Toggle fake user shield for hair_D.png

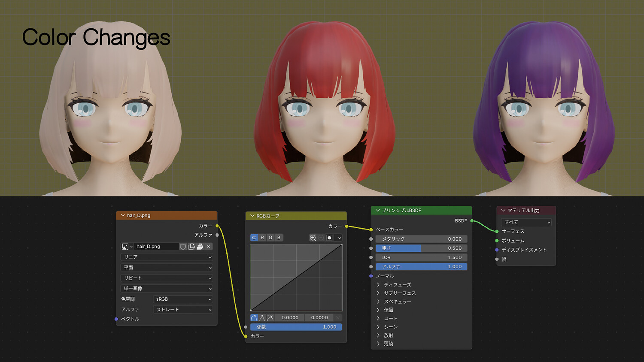tap(183, 247)
